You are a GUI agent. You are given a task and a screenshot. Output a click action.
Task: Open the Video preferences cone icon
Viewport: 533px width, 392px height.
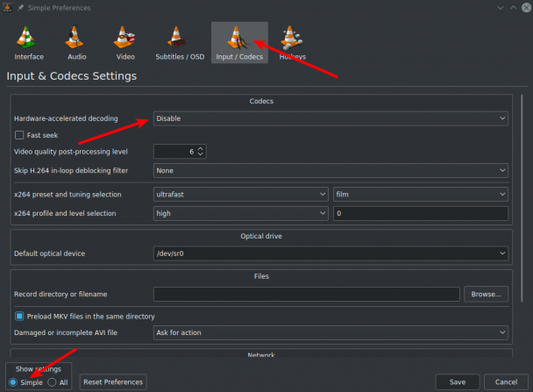[x=124, y=37]
